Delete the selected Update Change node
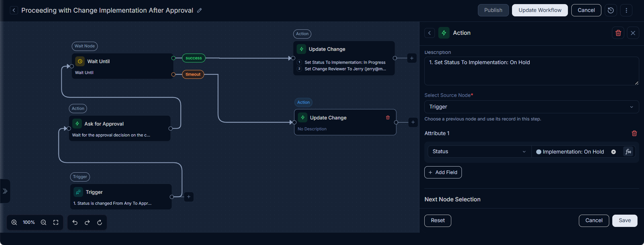This screenshot has width=644, height=245. pos(388,118)
